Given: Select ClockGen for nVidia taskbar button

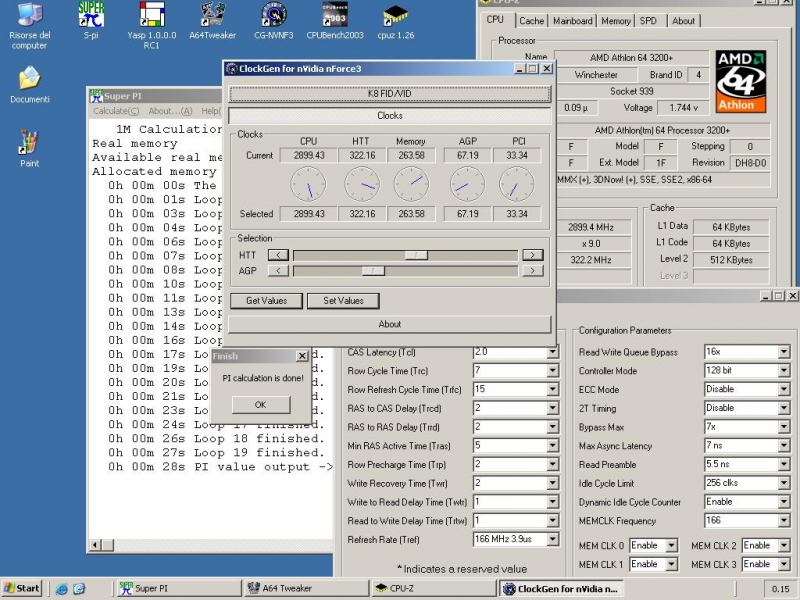Looking at the screenshot, I should click(561, 588).
